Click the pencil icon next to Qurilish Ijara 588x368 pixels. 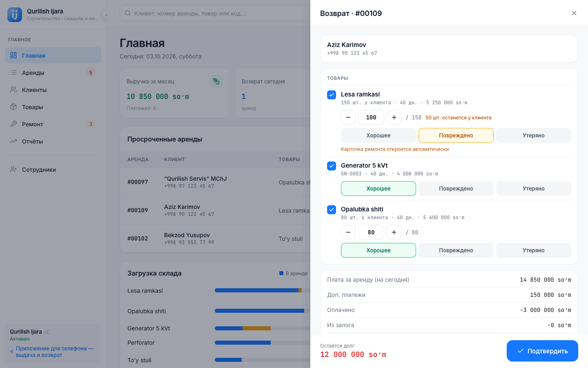click(x=47, y=332)
